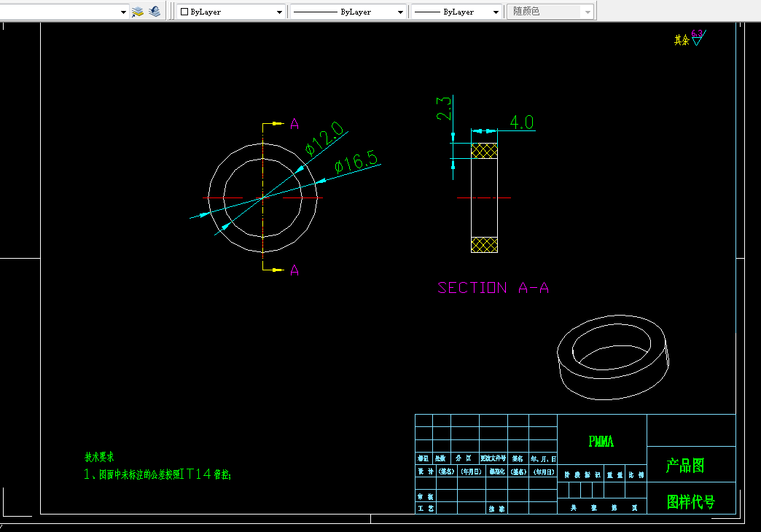Screen dimensions: 761x532
Task: Select the 年、月、日 header cell
Action: click(x=542, y=458)
